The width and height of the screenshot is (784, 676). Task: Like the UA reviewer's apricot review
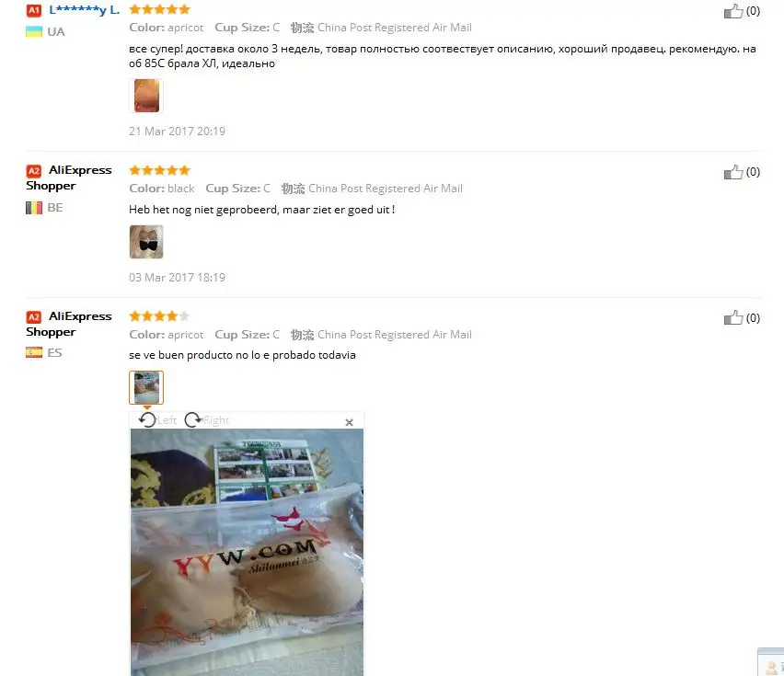coord(733,11)
